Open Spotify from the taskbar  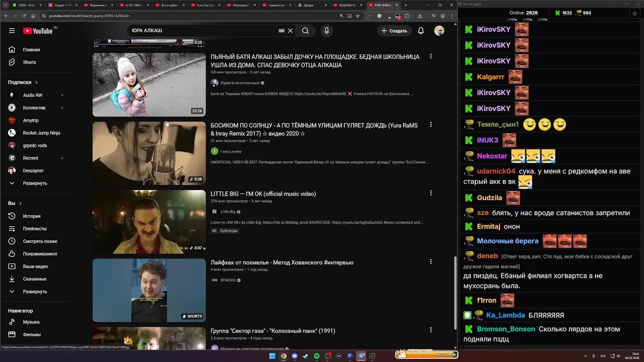(x=316, y=356)
